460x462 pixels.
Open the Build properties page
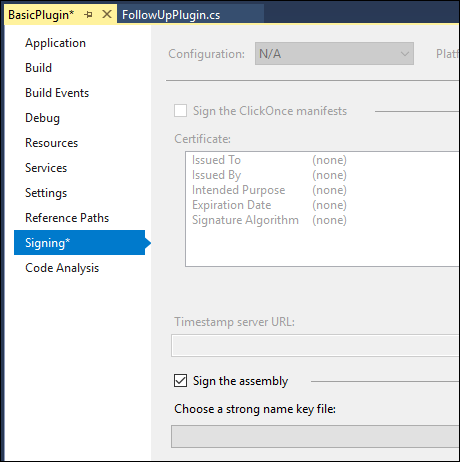39,68
